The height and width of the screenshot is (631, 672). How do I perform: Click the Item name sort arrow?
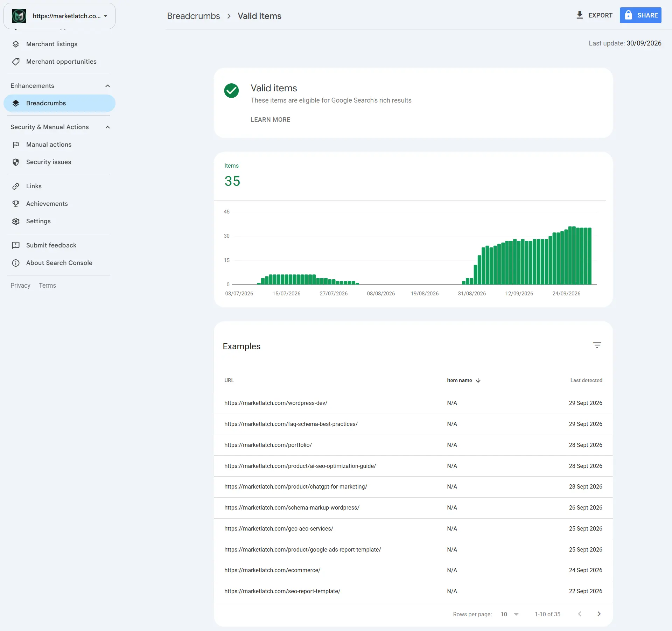click(x=478, y=380)
